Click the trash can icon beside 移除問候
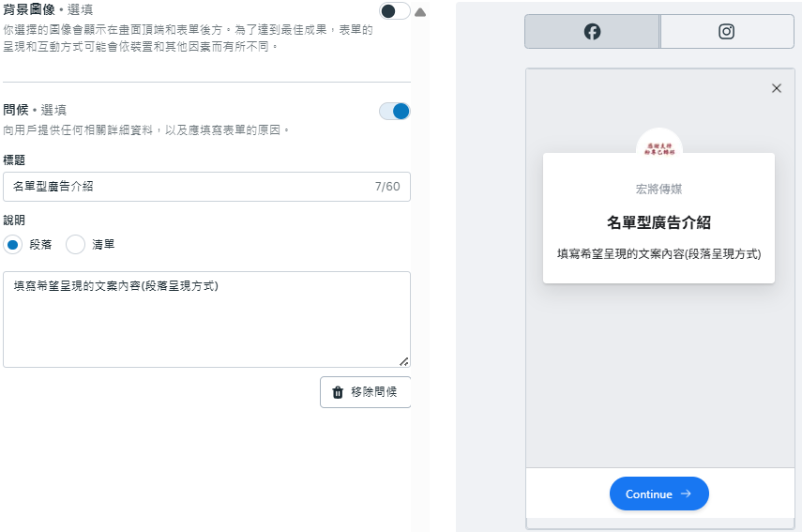Image resolution: width=802 pixels, height=532 pixels. tap(338, 392)
